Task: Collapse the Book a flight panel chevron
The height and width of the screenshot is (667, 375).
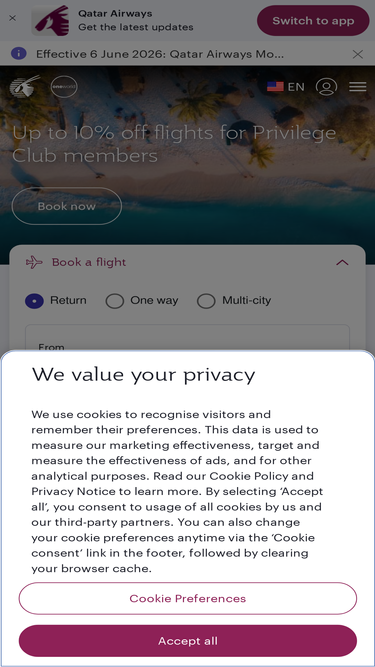Action: coord(342,262)
